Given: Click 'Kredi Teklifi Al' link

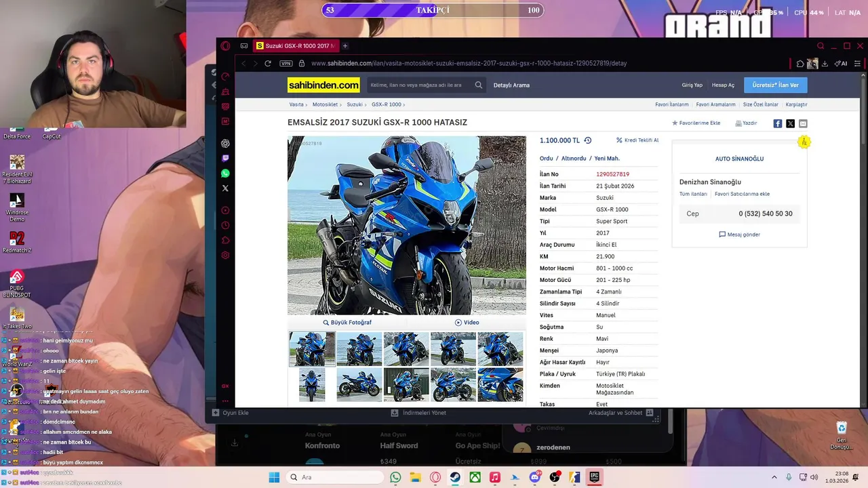Looking at the screenshot, I should click(x=637, y=140).
